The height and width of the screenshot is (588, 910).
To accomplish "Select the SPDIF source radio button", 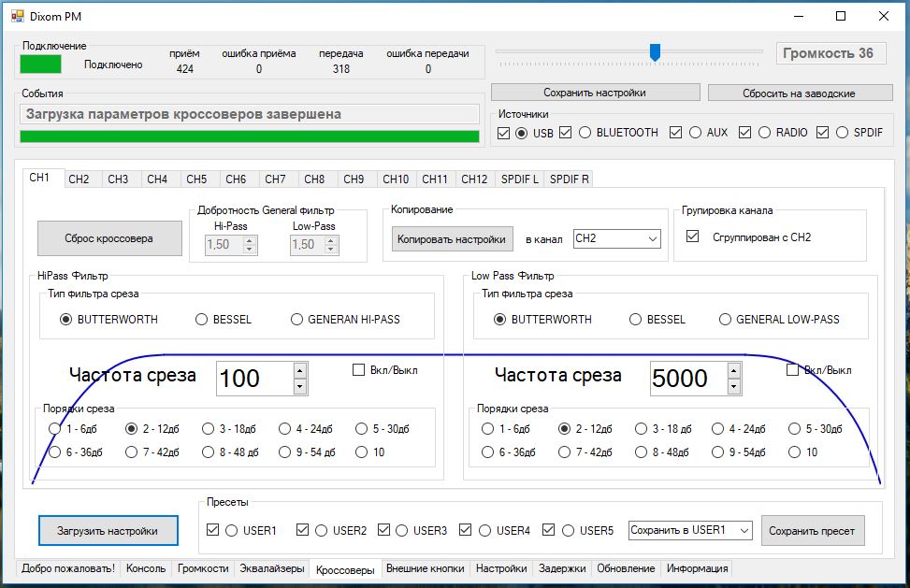I will point(842,133).
